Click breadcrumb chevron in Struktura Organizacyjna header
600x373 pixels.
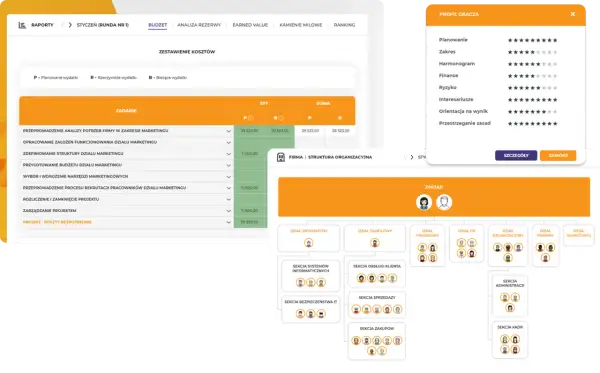click(412, 157)
